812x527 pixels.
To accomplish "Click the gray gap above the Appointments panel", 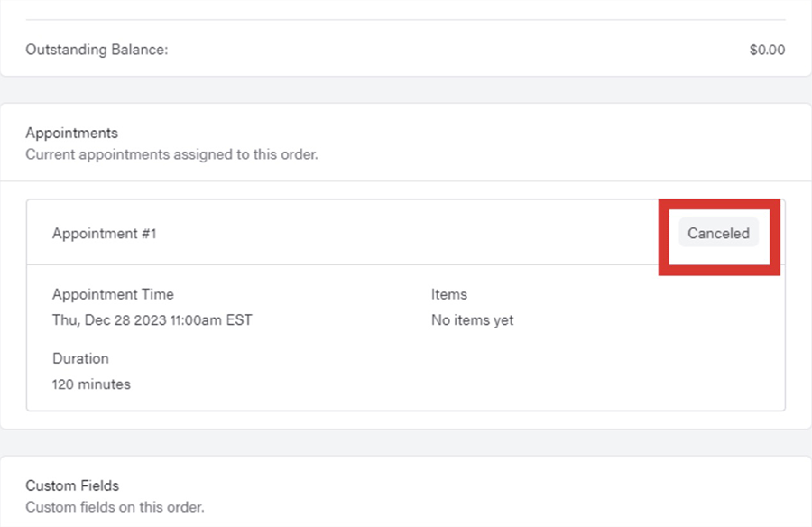I will [406, 89].
